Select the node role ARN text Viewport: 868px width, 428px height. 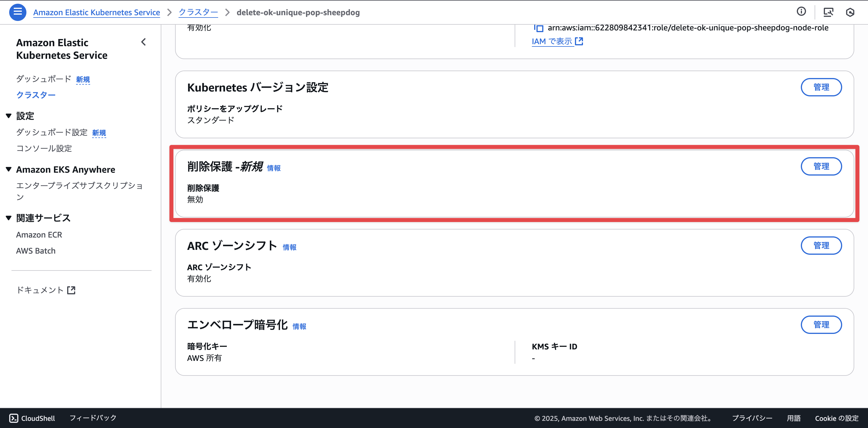click(688, 28)
